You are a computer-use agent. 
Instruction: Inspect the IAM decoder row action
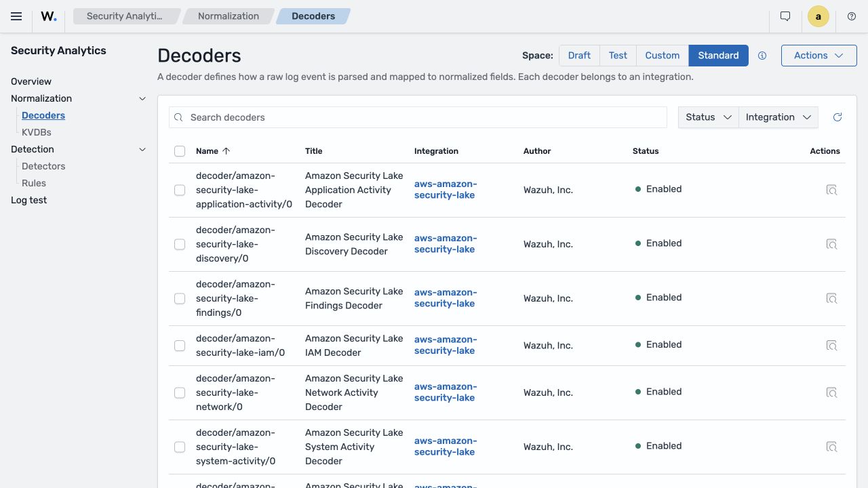[831, 346]
